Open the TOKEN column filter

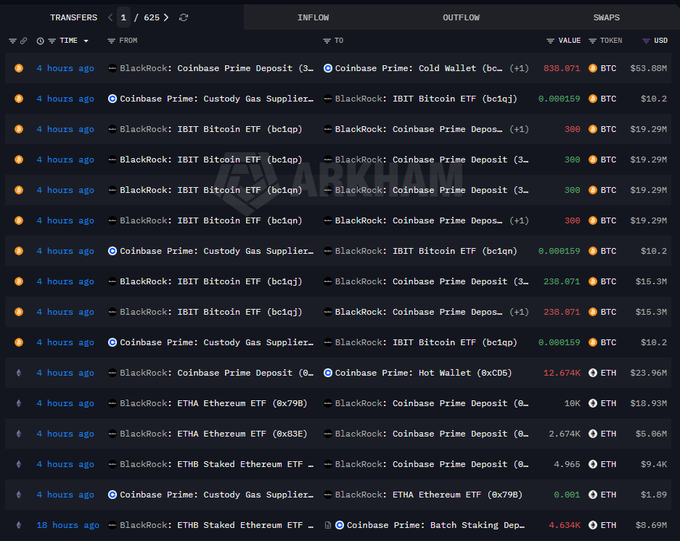[592, 41]
